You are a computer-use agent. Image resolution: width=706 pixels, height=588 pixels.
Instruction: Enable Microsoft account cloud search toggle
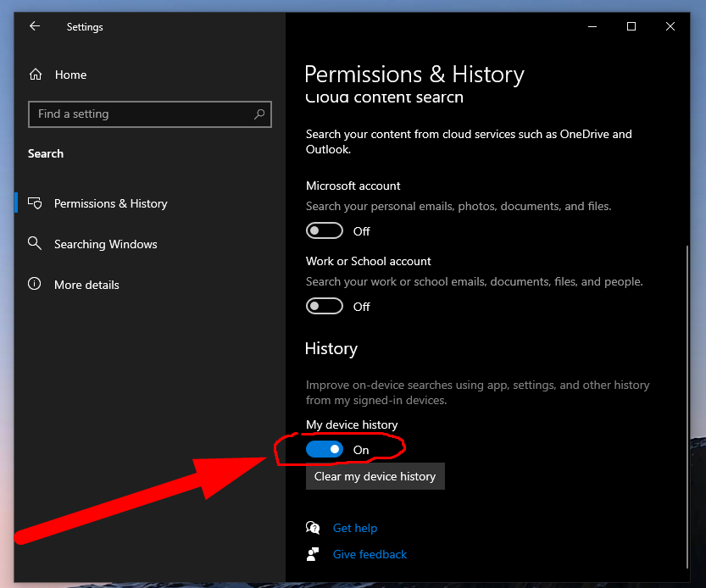click(x=325, y=230)
